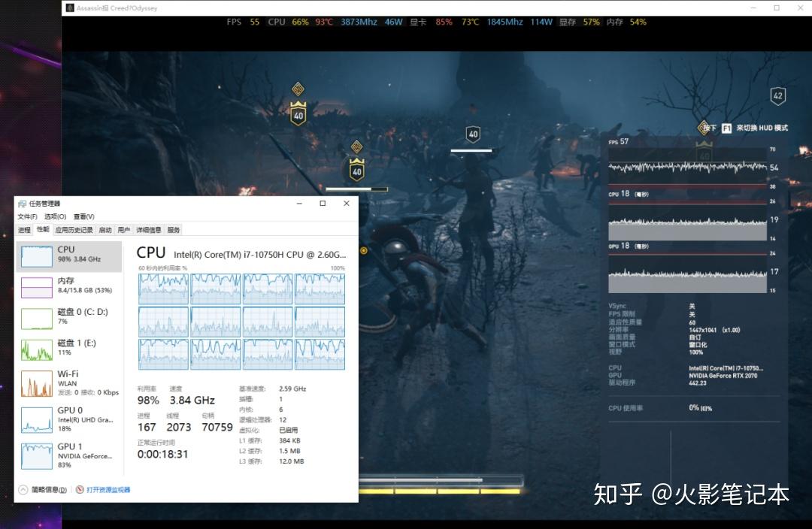812x529 pixels.
Task: Click the thread count 2073
Action: click(x=179, y=427)
